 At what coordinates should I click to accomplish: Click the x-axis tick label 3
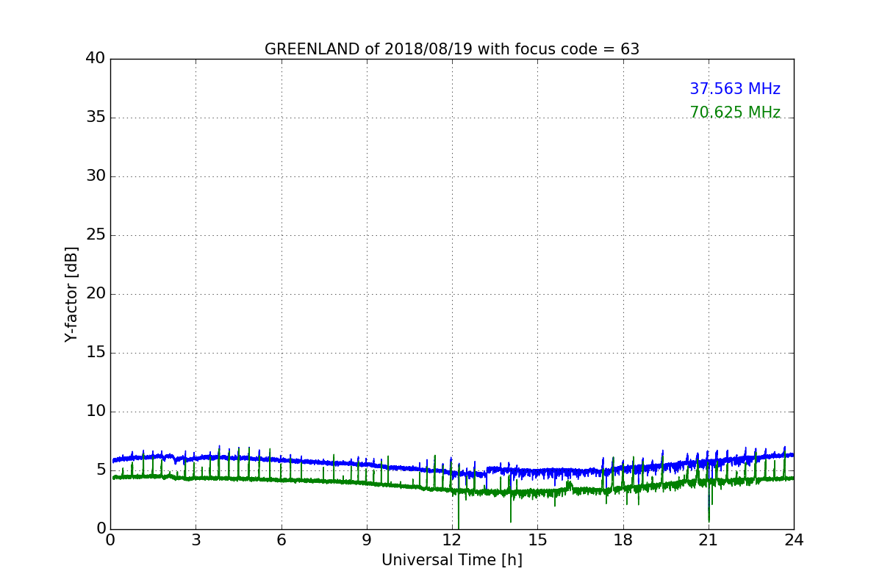196,540
